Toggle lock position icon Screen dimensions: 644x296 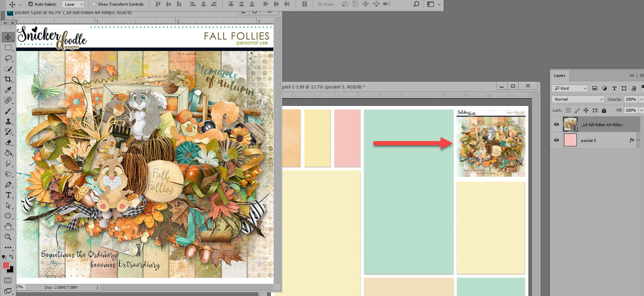pyautogui.click(x=586, y=110)
